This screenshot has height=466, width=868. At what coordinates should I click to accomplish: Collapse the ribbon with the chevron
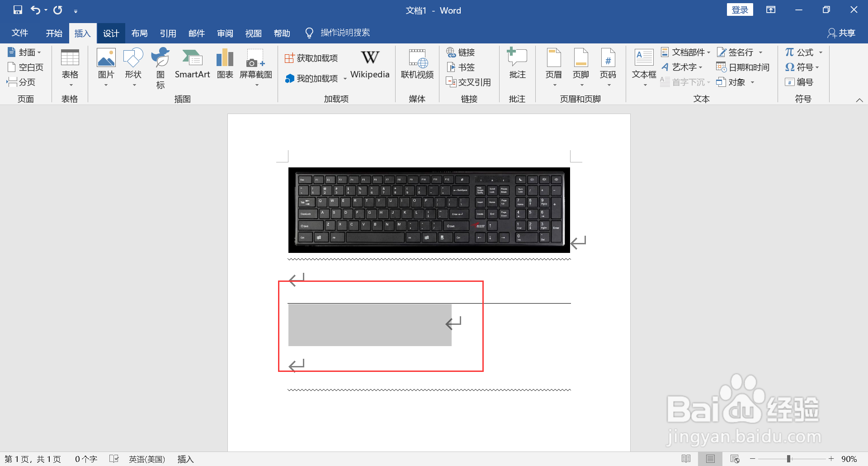pyautogui.click(x=859, y=100)
